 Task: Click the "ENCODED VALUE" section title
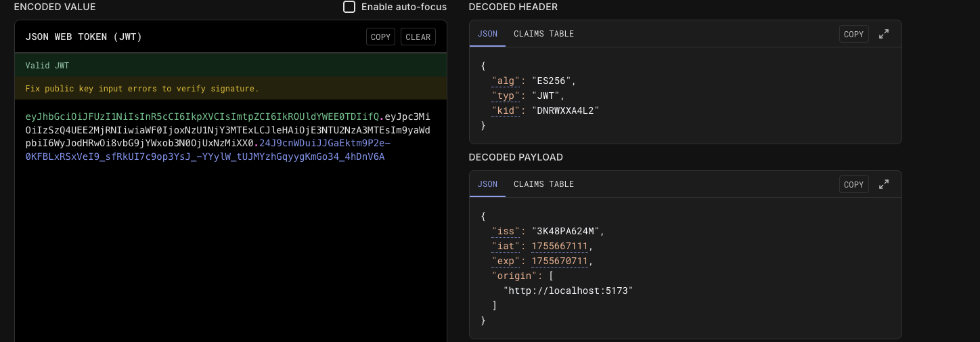coord(55,7)
